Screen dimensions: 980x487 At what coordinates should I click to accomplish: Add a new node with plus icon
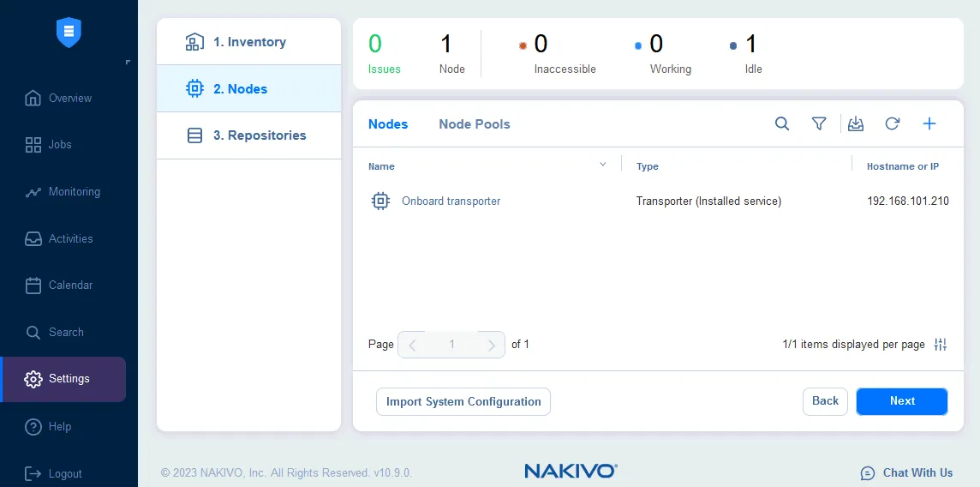[929, 124]
